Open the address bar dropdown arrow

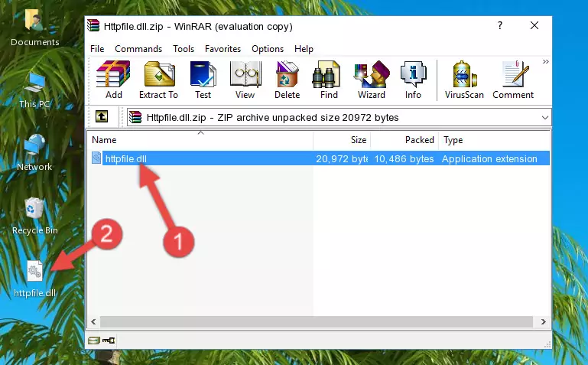coord(545,117)
